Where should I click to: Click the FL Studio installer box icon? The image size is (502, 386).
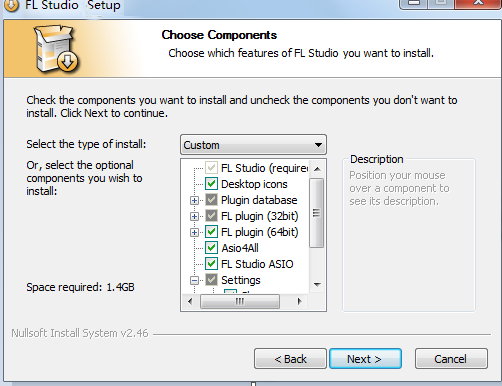click(x=56, y=49)
